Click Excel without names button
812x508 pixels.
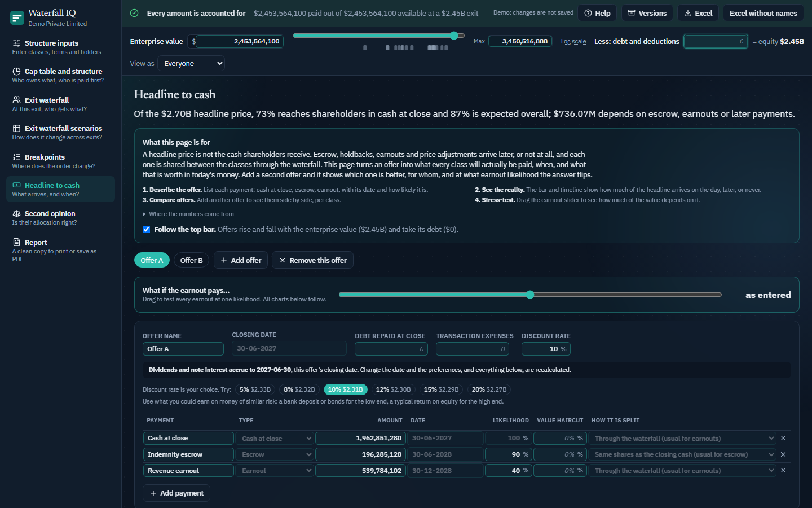click(763, 13)
